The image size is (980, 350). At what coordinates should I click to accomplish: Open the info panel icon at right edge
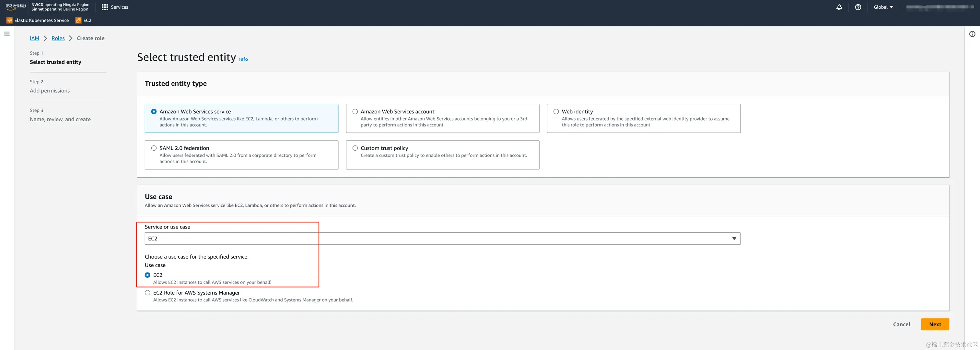pyautogui.click(x=972, y=34)
